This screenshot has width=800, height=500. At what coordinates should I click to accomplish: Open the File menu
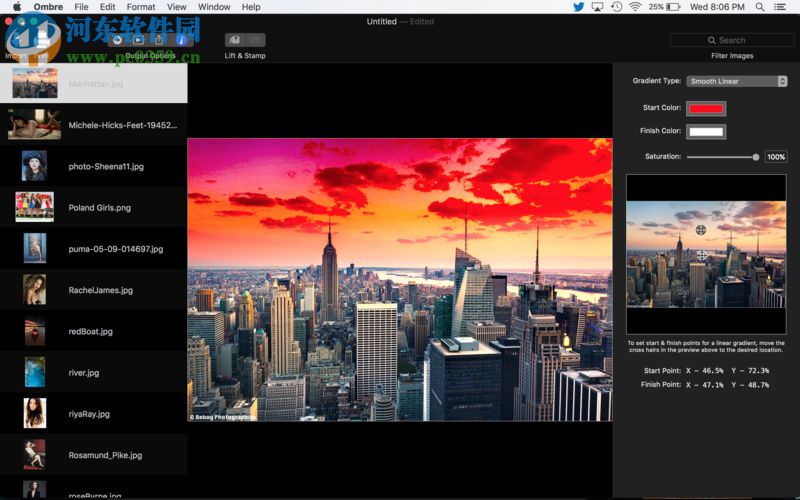81,7
